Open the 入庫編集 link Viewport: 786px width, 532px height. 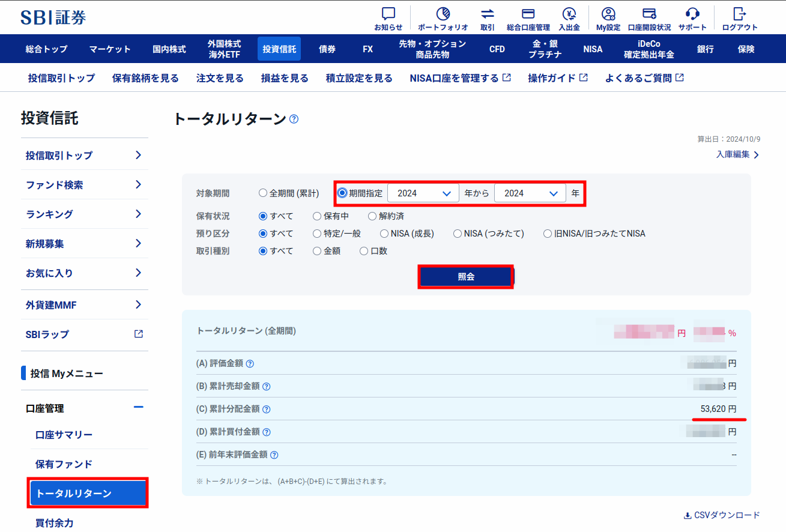pyautogui.click(x=737, y=154)
